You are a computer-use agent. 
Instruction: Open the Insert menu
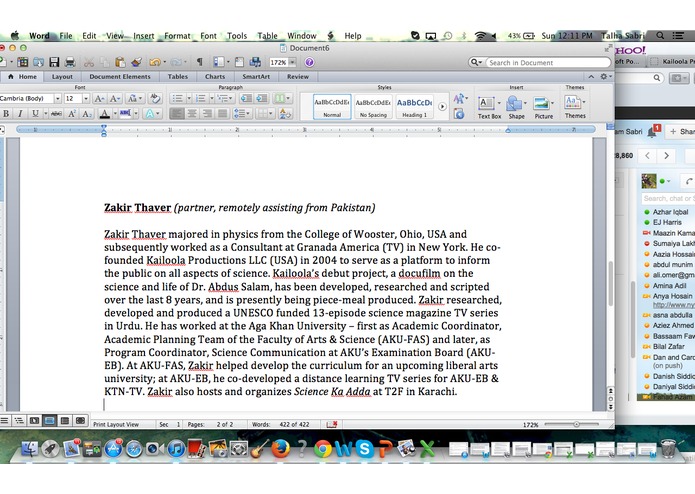coord(144,36)
